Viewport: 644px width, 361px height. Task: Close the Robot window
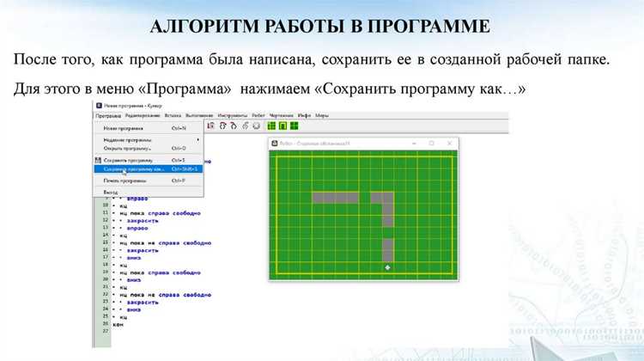tap(449, 143)
